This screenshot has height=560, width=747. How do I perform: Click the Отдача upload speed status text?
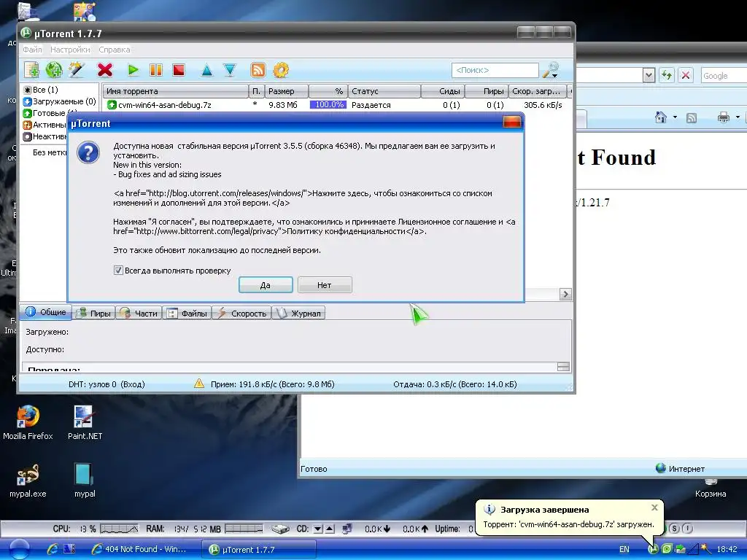click(x=455, y=384)
